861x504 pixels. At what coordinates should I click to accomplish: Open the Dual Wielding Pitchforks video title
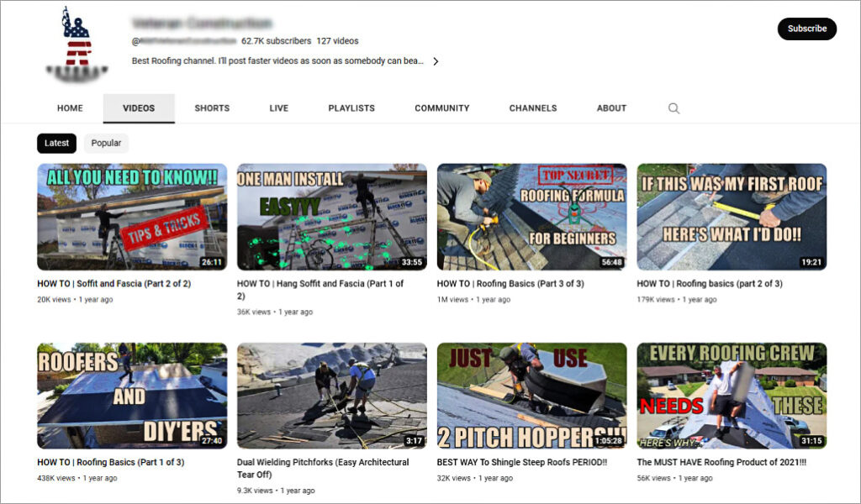[x=320, y=462]
